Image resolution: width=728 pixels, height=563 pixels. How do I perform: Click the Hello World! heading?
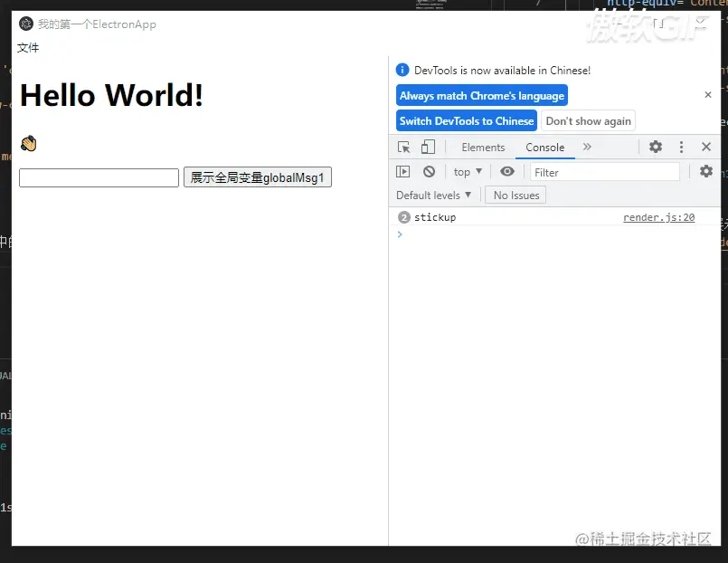[x=111, y=95]
